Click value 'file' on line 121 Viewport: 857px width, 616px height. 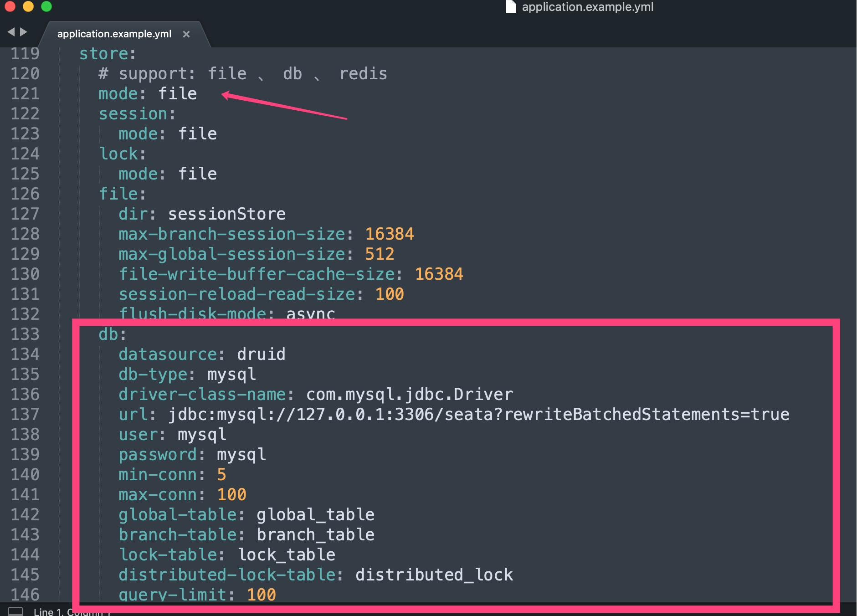(x=178, y=94)
